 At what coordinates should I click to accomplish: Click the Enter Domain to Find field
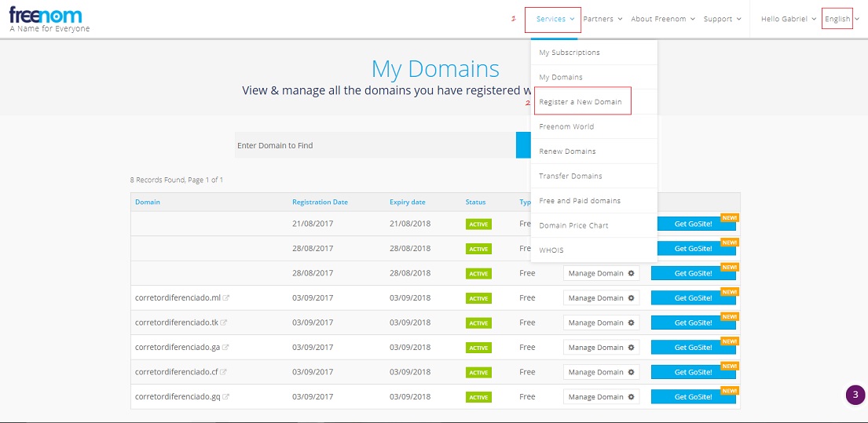tap(375, 145)
